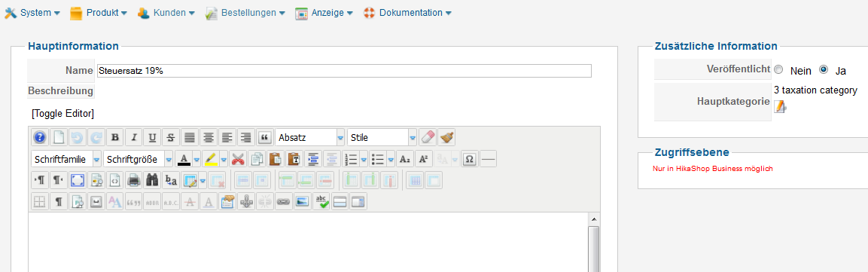868x272 pixels.
Task: Click the italic formatting icon
Action: click(x=134, y=137)
